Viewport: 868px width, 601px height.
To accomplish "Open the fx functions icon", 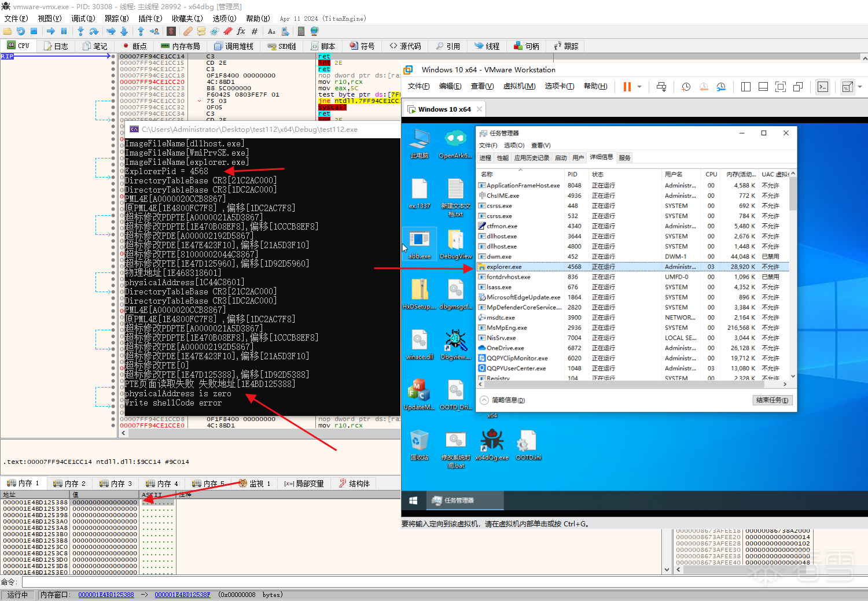I will coord(241,31).
